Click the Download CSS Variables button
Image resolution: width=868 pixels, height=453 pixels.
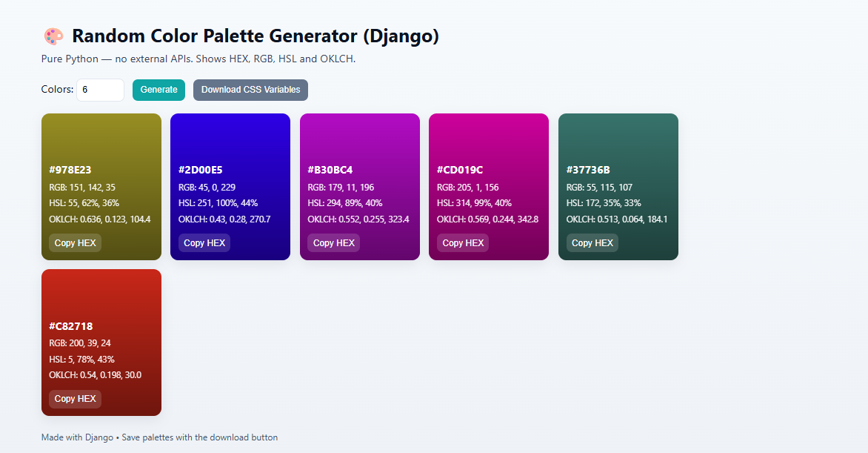click(x=250, y=90)
